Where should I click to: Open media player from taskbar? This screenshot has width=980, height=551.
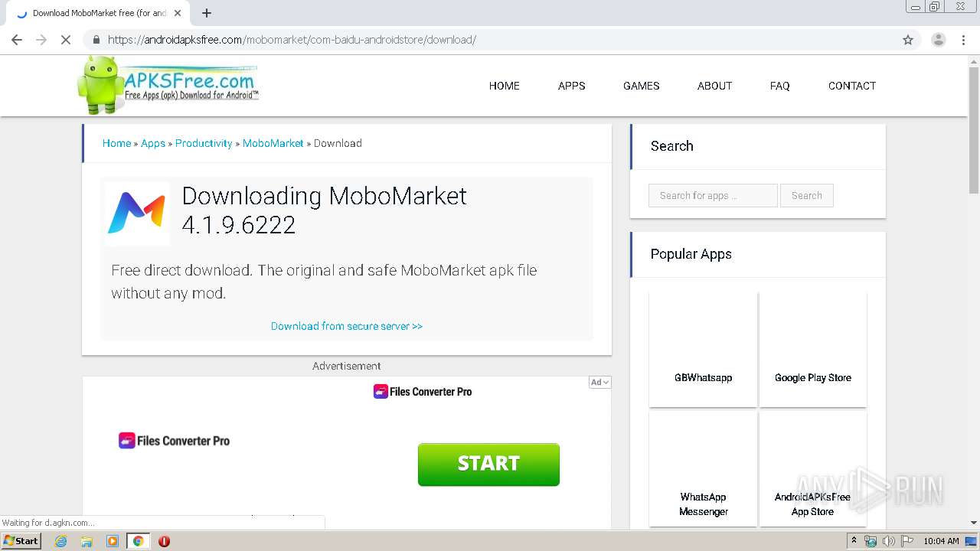coord(113,541)
